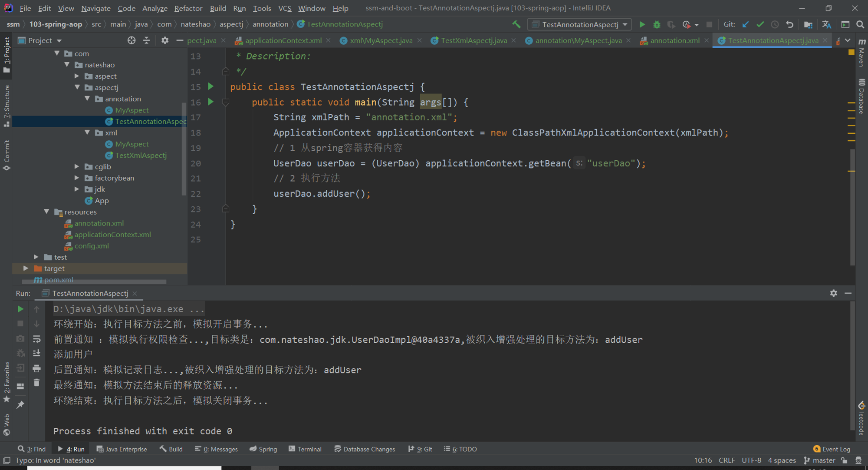868x470 pixels.
Task: Start debugging with the bug icon
Action: click(x=657, y=24)
